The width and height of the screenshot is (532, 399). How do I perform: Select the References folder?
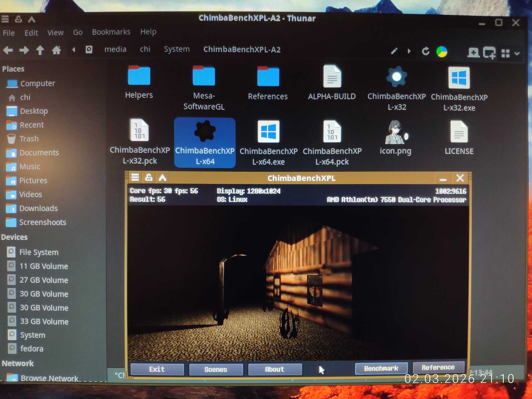(268, 83)
